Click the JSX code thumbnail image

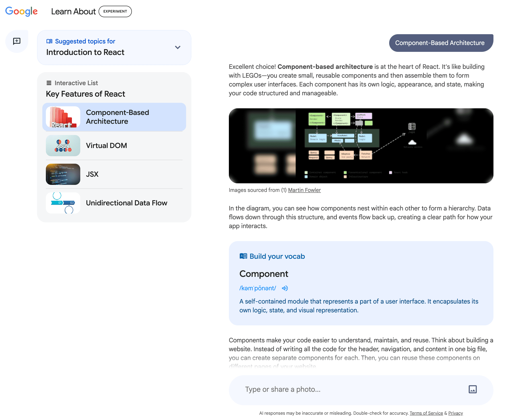tap(63, 174)
